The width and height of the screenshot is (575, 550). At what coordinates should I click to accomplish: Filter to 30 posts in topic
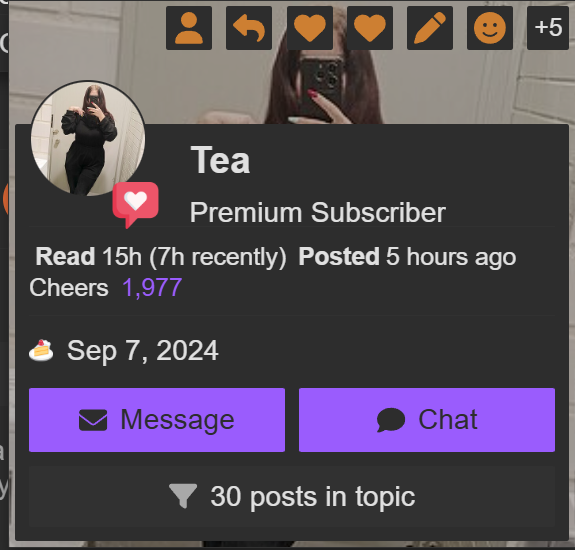click(292, 496)
